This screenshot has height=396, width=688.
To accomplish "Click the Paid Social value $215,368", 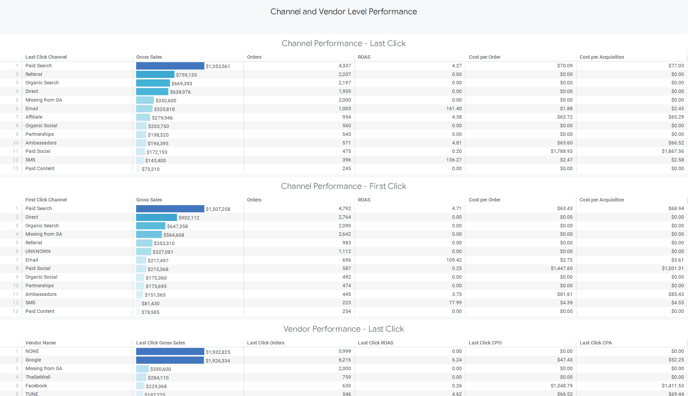I will click(x=158, y=269).
